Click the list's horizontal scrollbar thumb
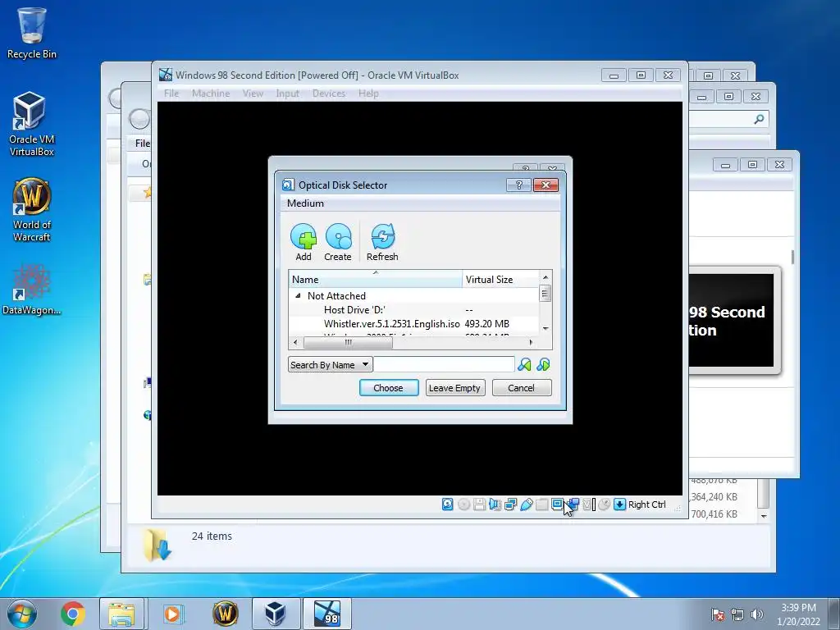The width and height of the screenshot is (840, 630). tap(348, 342)
